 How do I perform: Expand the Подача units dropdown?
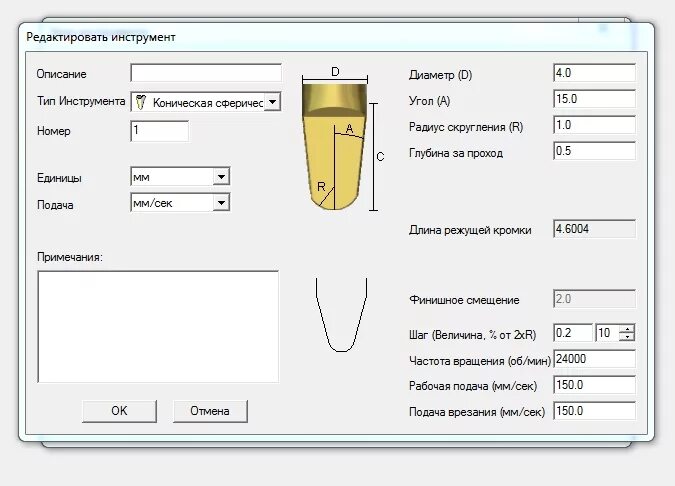click(221, 202)
